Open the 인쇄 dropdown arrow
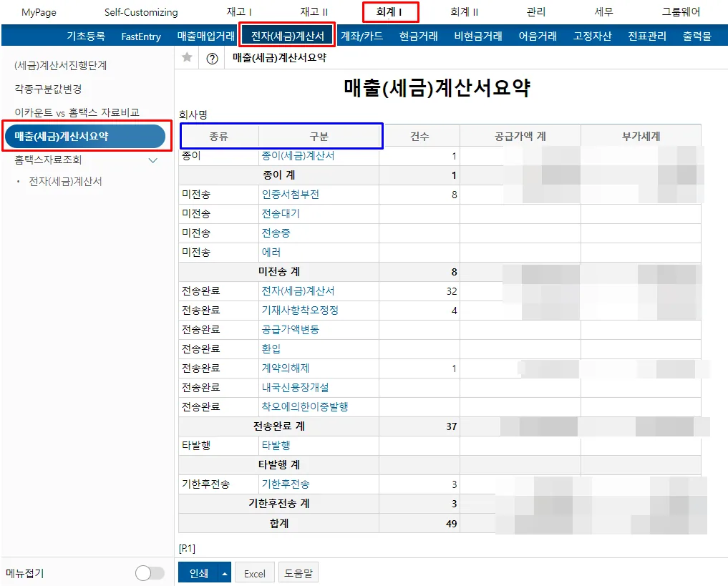Image resolution: width=728 pixels, height=586 pixels. point(225,573)
